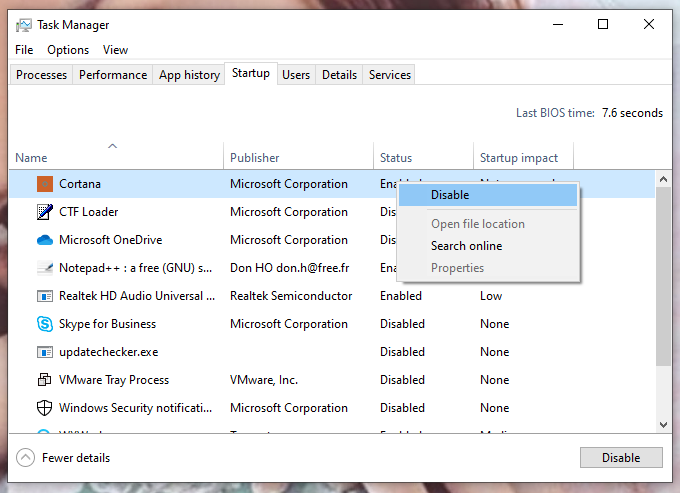Click the scrollbar down arrow
Screen dimensions: 680x493
(x=663, y=425)
